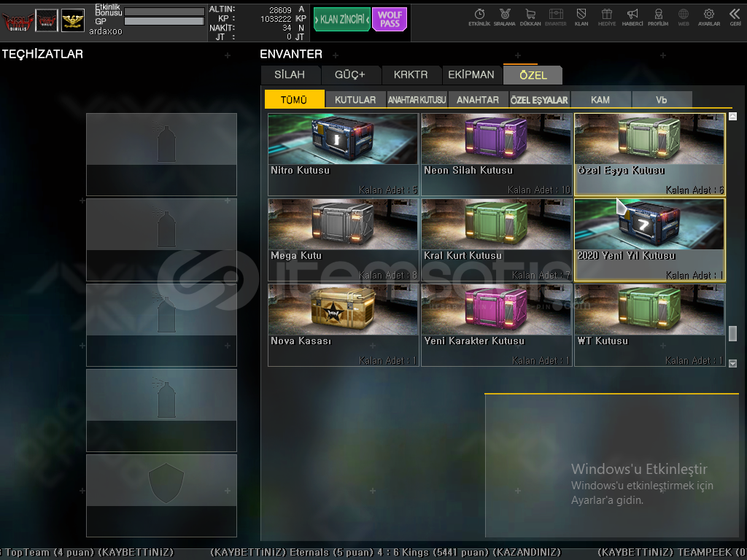
Task: Filter by KAM
Action: pos(600,99)
